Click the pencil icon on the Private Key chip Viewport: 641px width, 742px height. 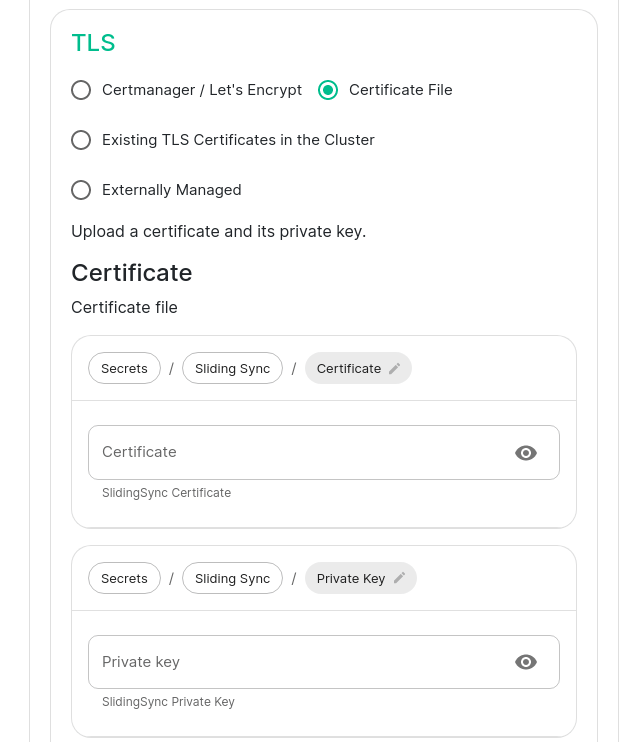pyautogui.click(x=399, y=579)
